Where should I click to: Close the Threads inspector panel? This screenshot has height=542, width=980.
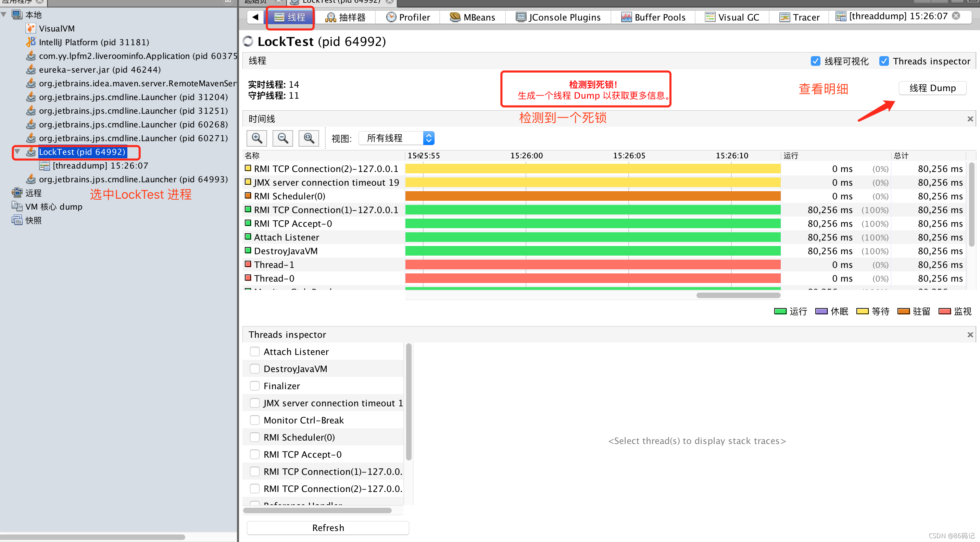pos(970,335)
